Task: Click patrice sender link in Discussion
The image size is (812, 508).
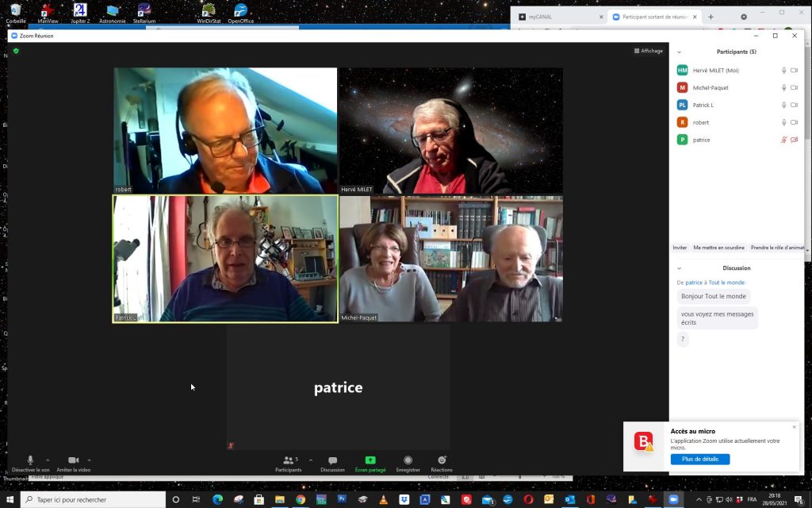Action: [x=694, y=283]
